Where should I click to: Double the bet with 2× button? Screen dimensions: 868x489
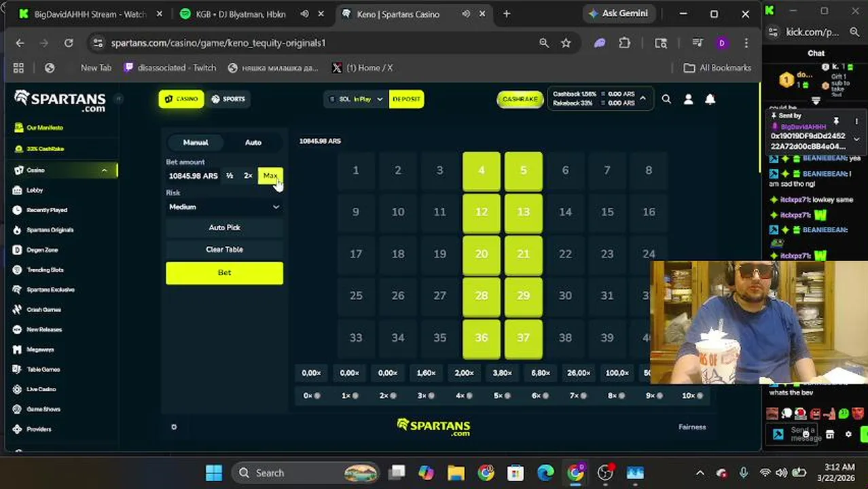[x=248, y=176]
